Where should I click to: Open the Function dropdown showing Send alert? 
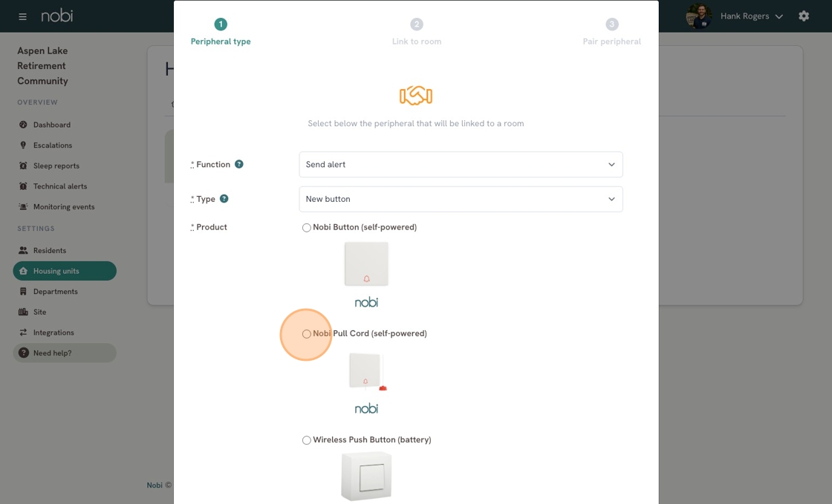click(x=461, y=165)
